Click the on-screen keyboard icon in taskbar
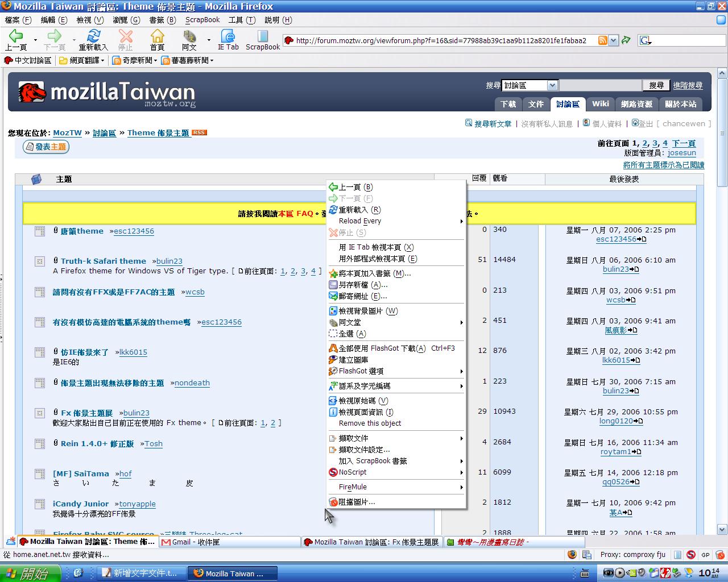This screenshot has width=728, height=582. (586, 573)
